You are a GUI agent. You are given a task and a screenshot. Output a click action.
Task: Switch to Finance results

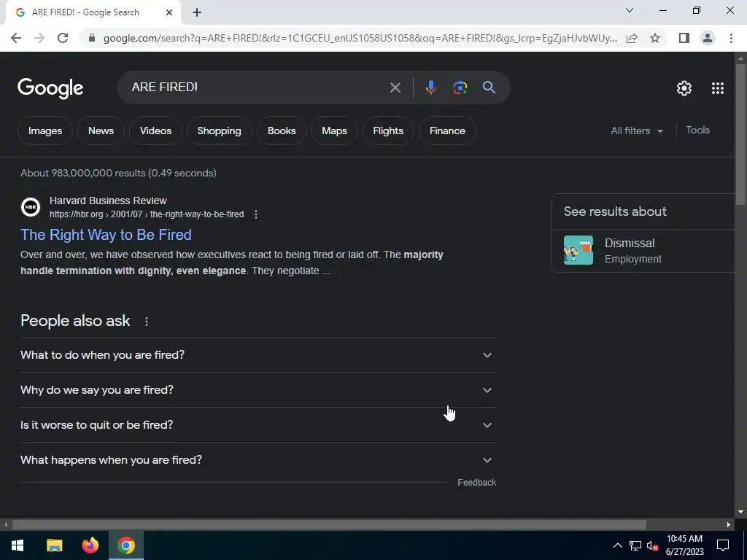(447, 131)
